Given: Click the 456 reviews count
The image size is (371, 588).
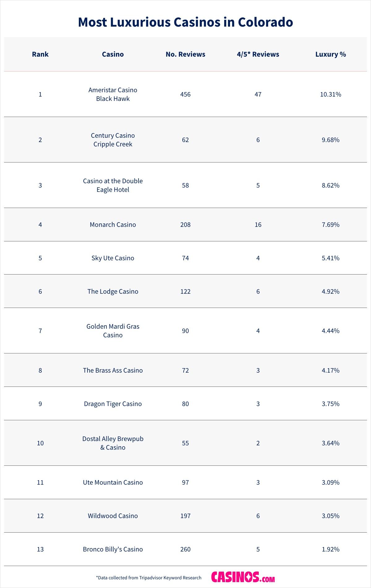Looking at the screenshot, I should [185, 94].
